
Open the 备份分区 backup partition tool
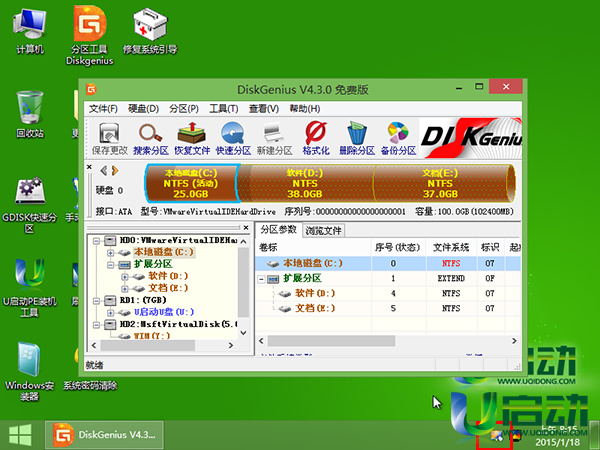398,139
